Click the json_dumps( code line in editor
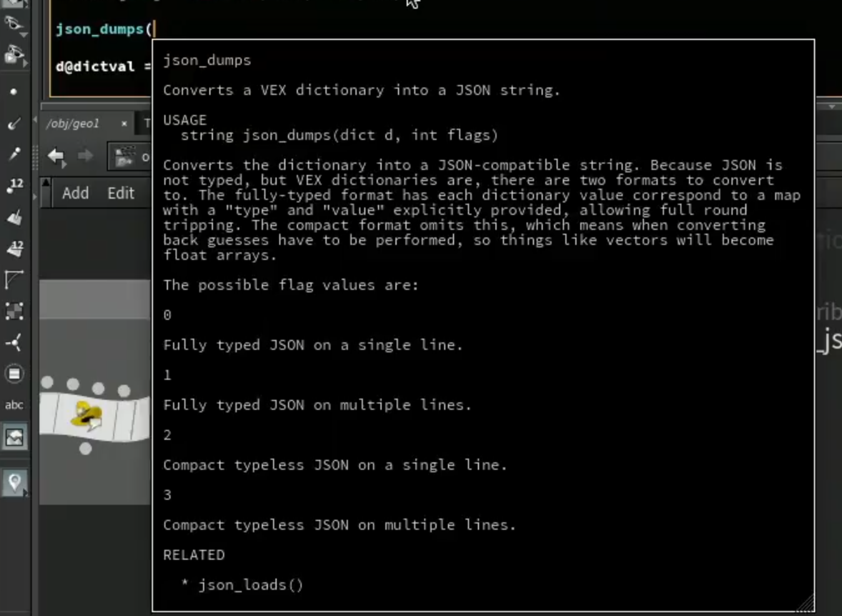842x616 pixels. click(103, 29)
